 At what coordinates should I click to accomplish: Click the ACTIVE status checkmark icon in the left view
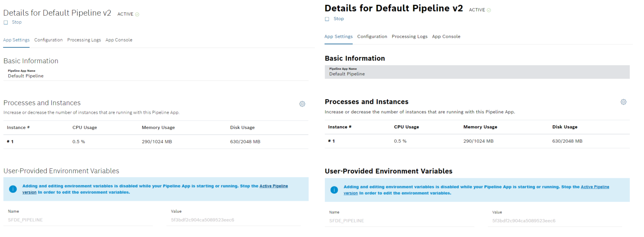tap(137, 14)
